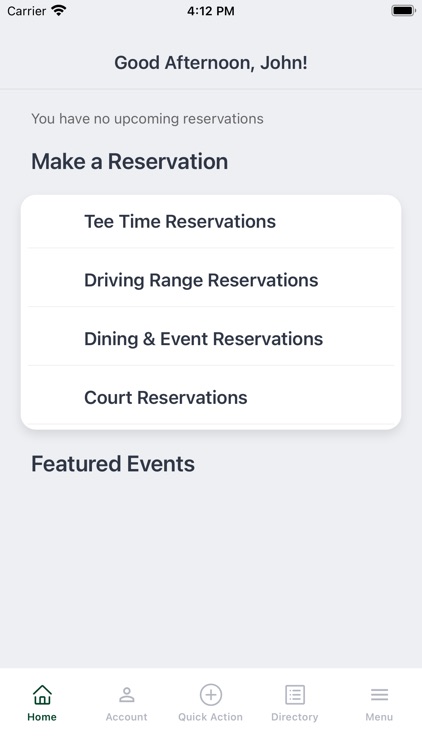This screenshot has height=750, width=422.
Task: Tap the Home house icon
Action: click(42, 695)
